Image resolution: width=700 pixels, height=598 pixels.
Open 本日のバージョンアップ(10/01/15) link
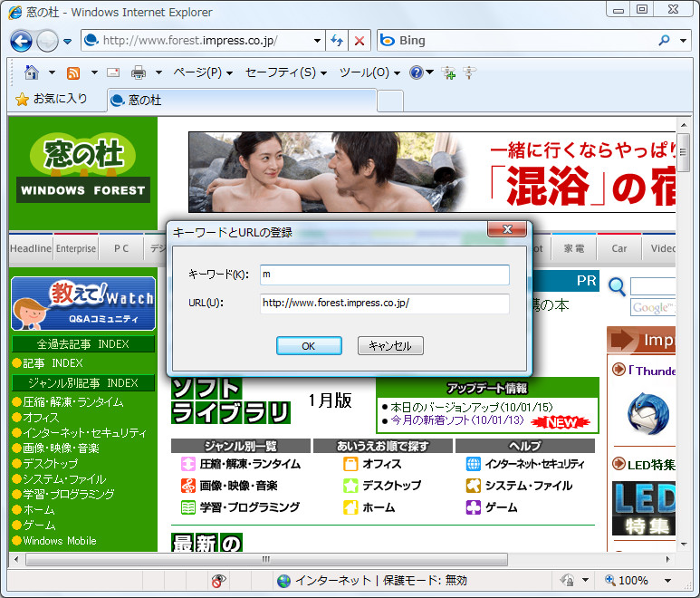point(472,407)
